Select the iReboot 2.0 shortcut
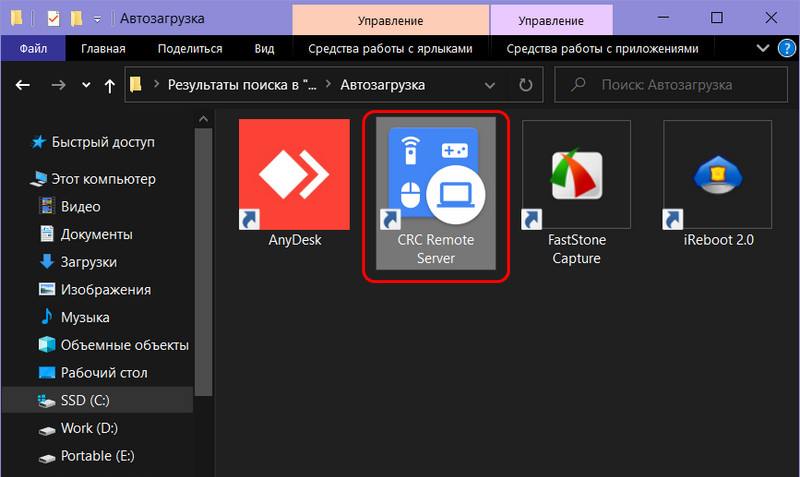 pos(718,184)
